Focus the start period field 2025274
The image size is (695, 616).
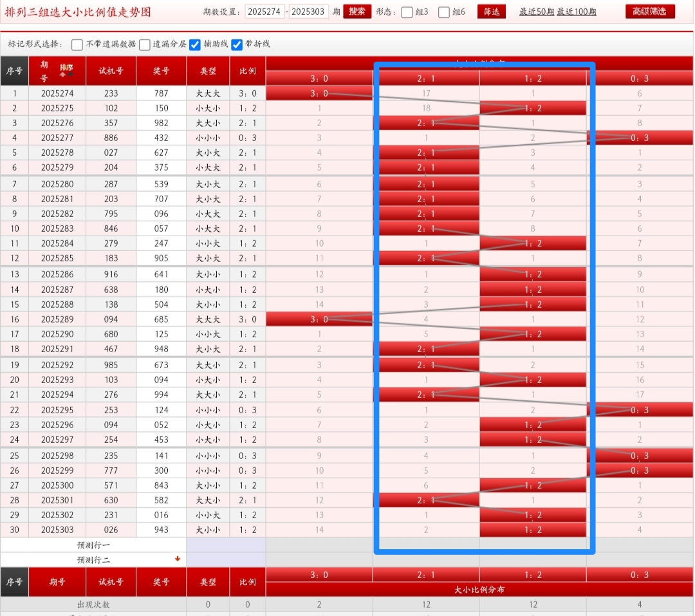tap(264, 12)
